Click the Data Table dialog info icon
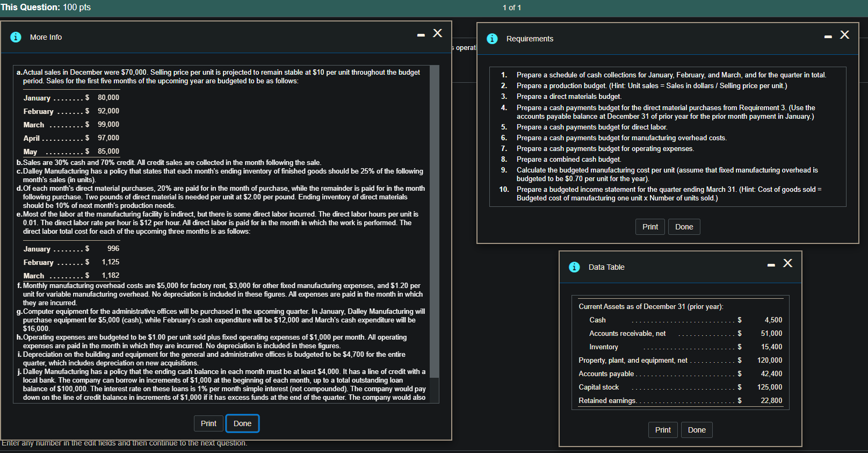Screen dimensions: 868x453 [574, 267]
